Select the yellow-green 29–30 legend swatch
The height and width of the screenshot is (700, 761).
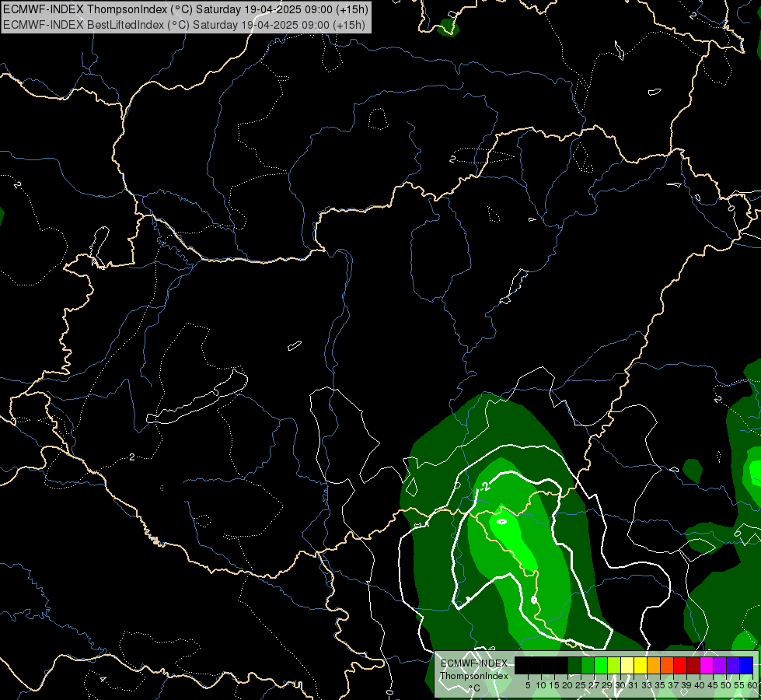click(614, 666)
